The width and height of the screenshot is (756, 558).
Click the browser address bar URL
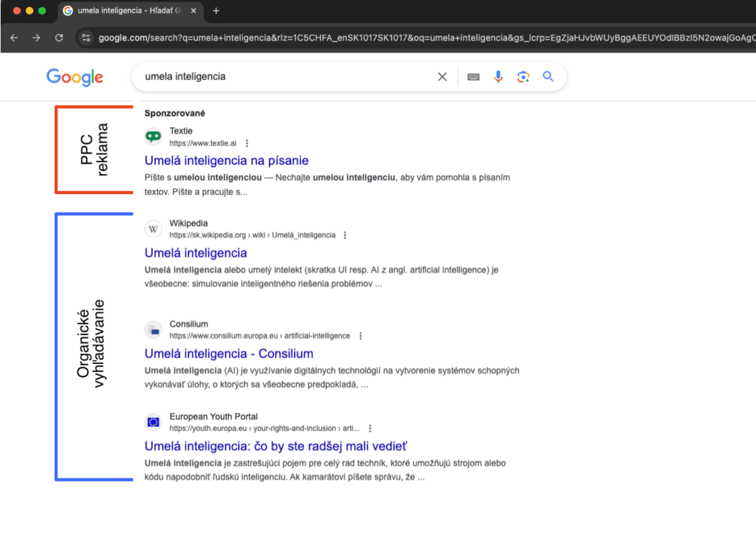[426, 38]
